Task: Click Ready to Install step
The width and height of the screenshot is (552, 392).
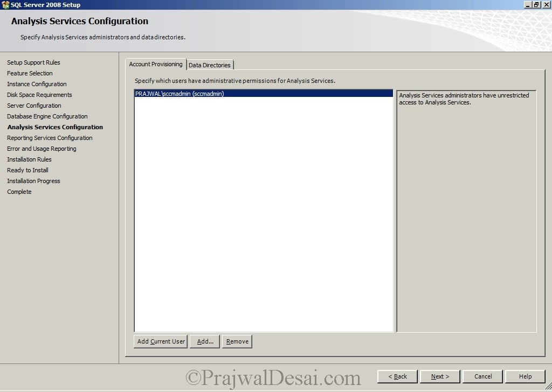Action: pyautogui.click(x=28, y=170)
